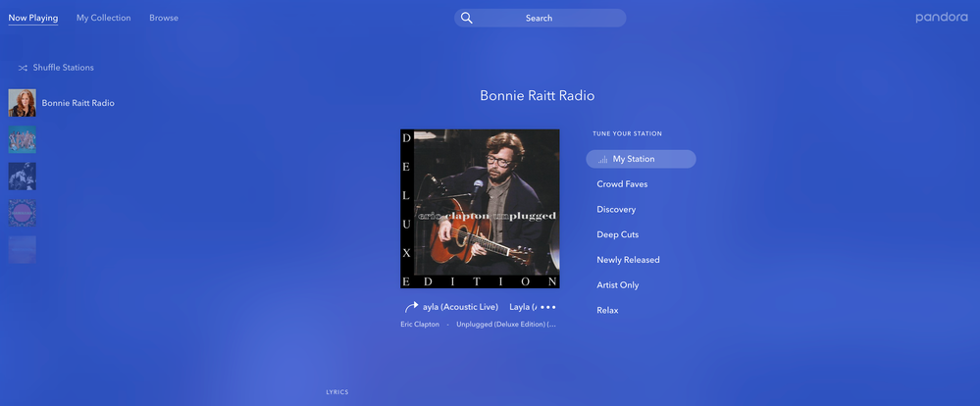Enable Deep Cuts station mode
Image resolution: width=980 pixels, height=406 pixels.
pos(617,234)
